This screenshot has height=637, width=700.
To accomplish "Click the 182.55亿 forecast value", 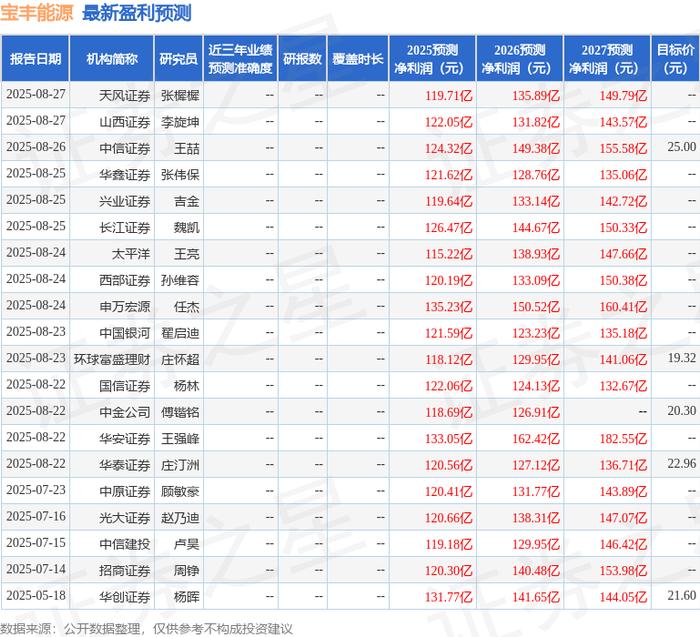I will click(623, 439).
